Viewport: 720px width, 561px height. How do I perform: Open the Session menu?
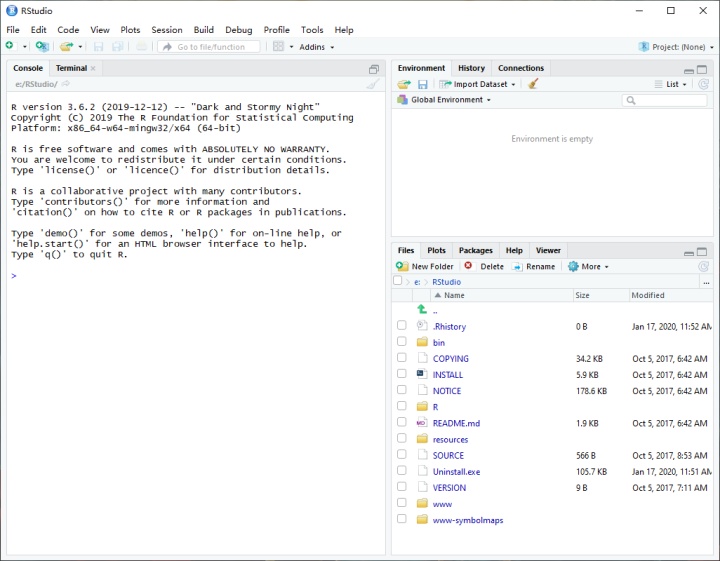coord(167,30)
